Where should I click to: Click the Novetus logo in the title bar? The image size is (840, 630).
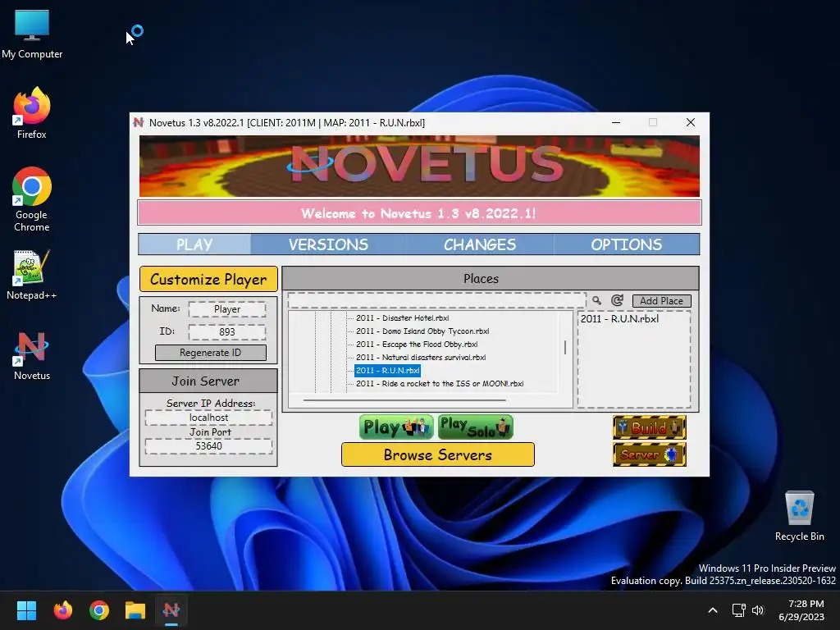click(139, 122)
